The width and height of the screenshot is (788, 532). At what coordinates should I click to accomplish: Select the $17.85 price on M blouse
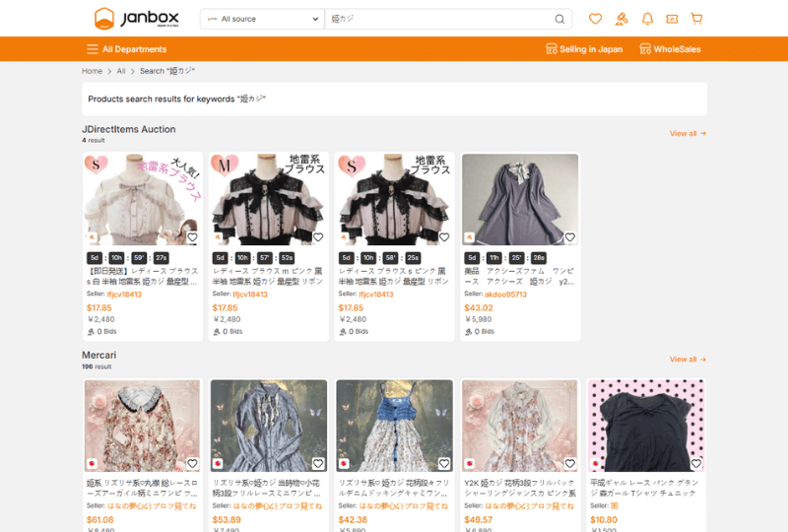pos(226,307)
